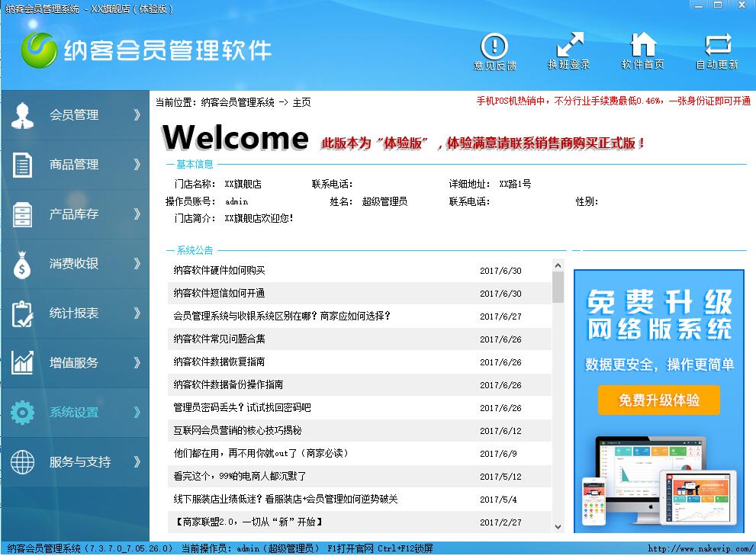Click the 自动更新 auto update icon
This screenshot has width=756, height=556.
pos(717,46)
